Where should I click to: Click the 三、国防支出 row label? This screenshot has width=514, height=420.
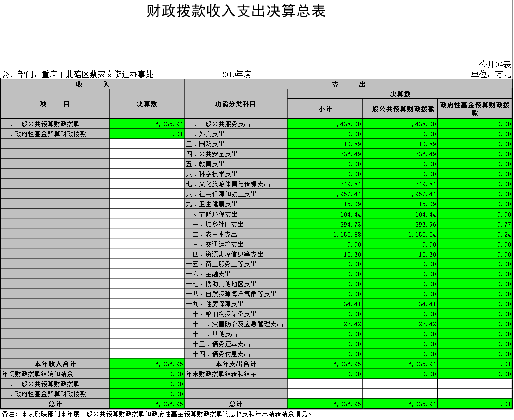pyautogui.click(x=205, y=144)
